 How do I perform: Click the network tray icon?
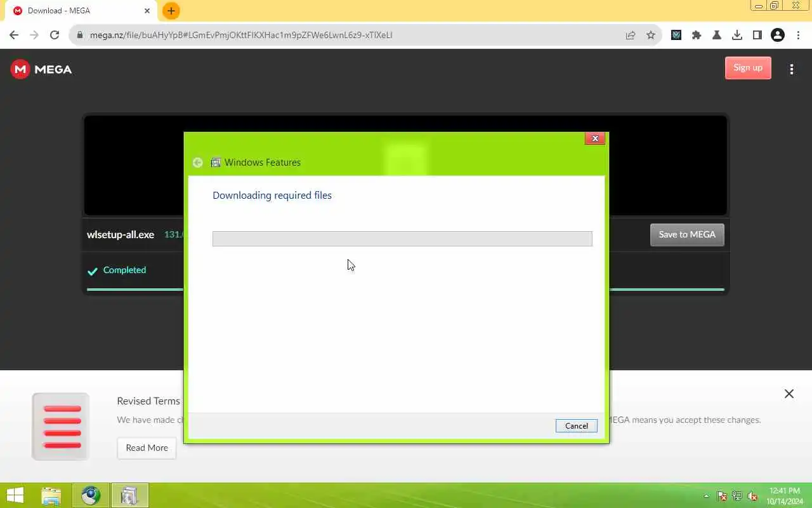737,496
